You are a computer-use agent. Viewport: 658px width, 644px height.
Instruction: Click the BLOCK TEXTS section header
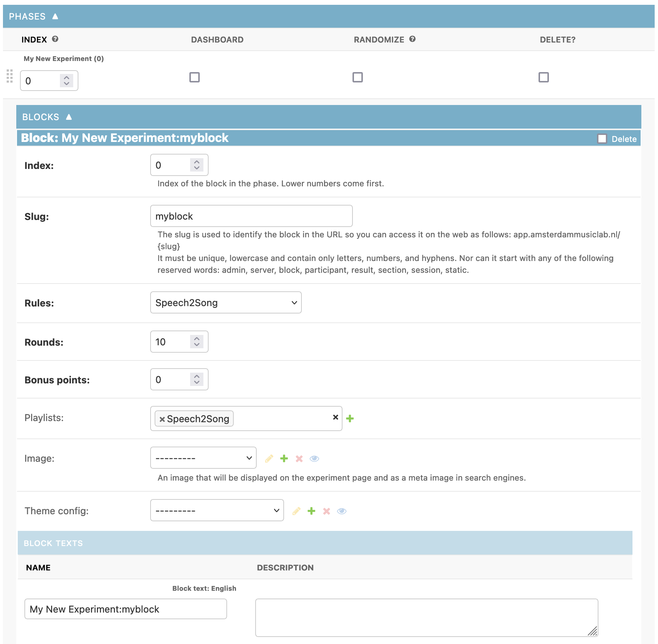coord(325,543)
